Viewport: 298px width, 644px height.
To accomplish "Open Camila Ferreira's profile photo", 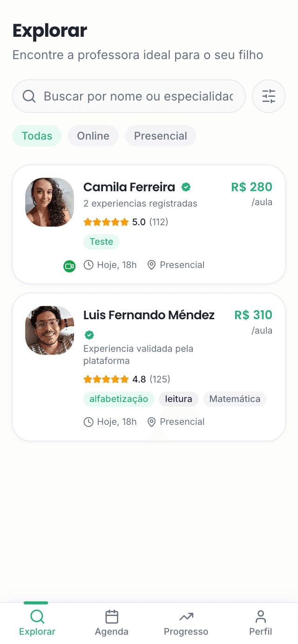I will coord(49,202).
